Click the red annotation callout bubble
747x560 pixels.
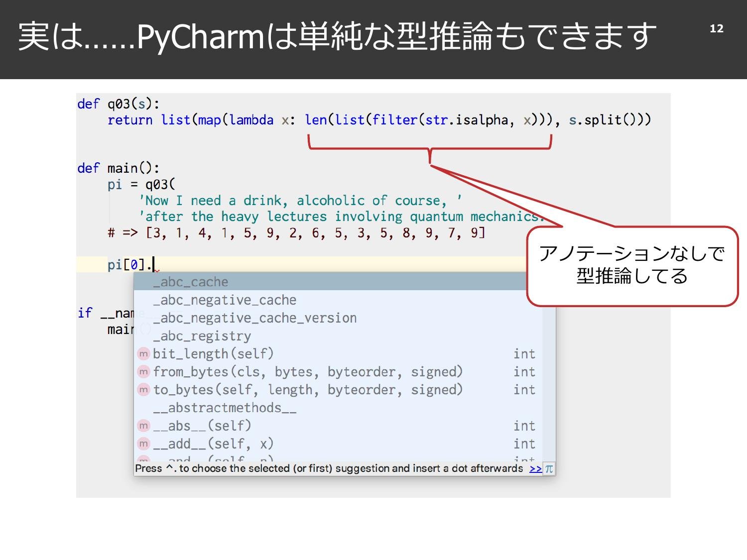click(631, 265)
